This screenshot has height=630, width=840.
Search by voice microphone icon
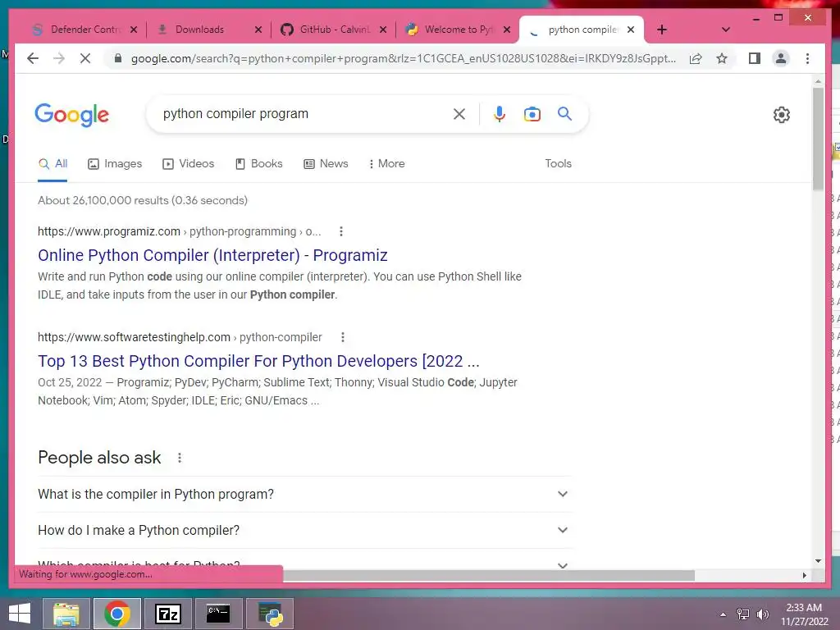(x=500, y=113)
